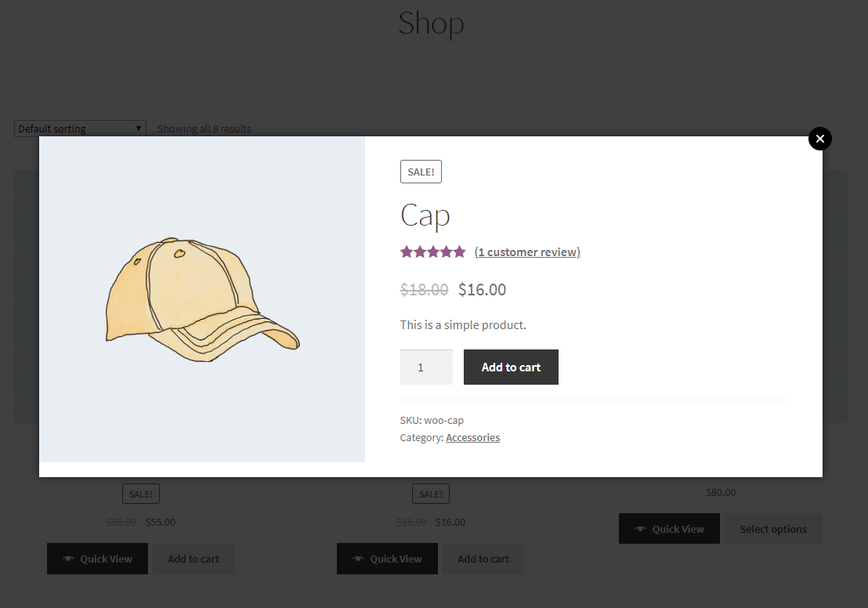Add the Cap to cart from the modal
Image resolution: width=868 pixels, height=608 pixels.
click(x=511, y=367)
